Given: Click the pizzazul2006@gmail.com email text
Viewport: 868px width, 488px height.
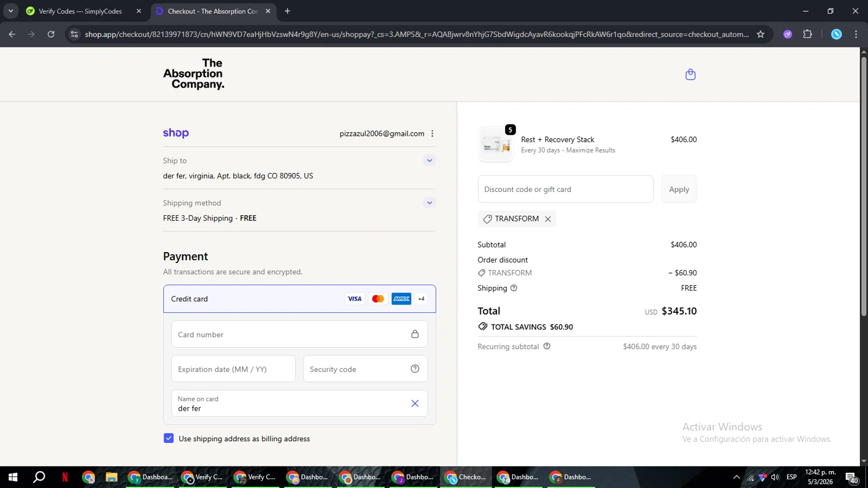Looking at the screenshot, I should click(382, 134).
